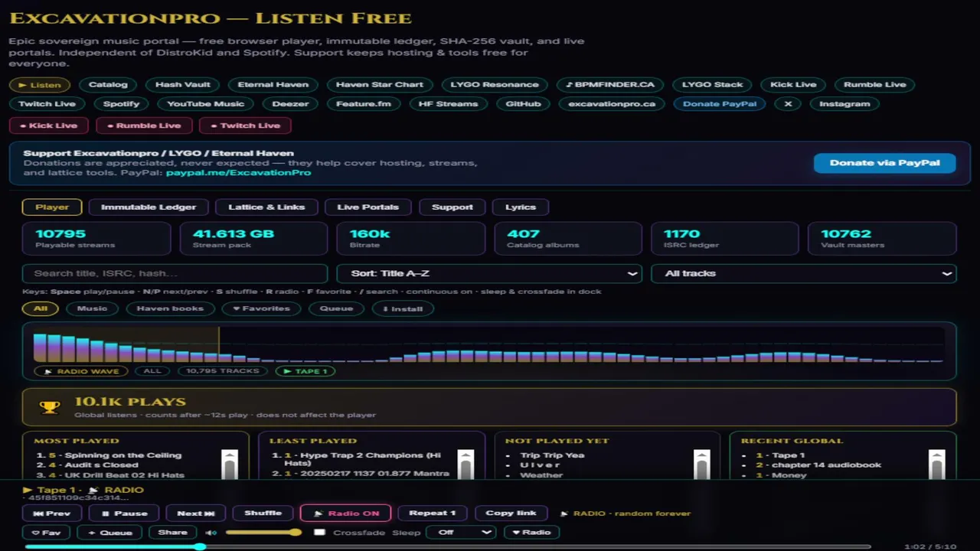
Task: Go to Eternal Haven link
Action: click(x=273, y=85)
